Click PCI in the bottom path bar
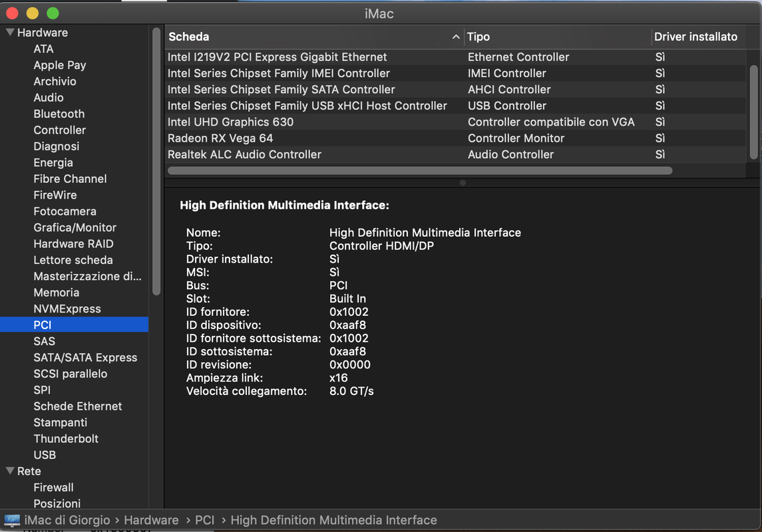Viewport: 762px width, 532px height. click(204, 520)
